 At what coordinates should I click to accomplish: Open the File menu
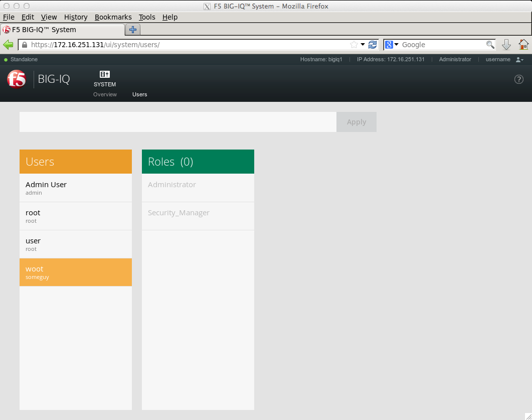tap(9, 17)
